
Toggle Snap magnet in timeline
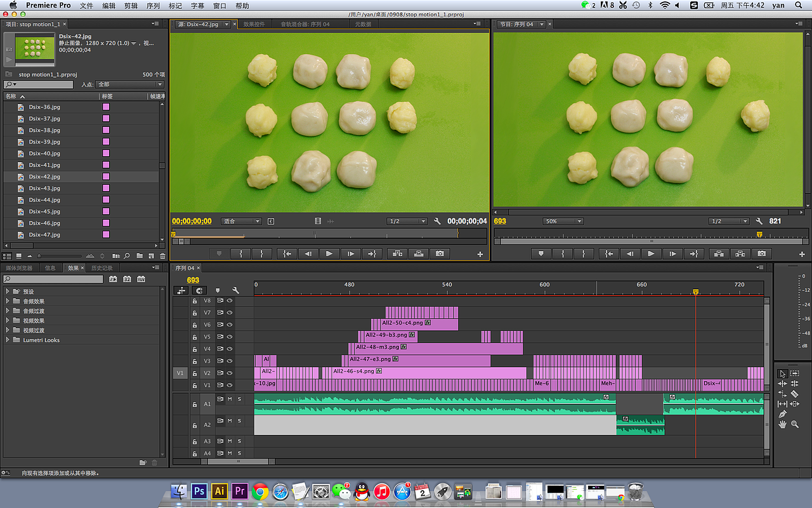pos(199,290)
